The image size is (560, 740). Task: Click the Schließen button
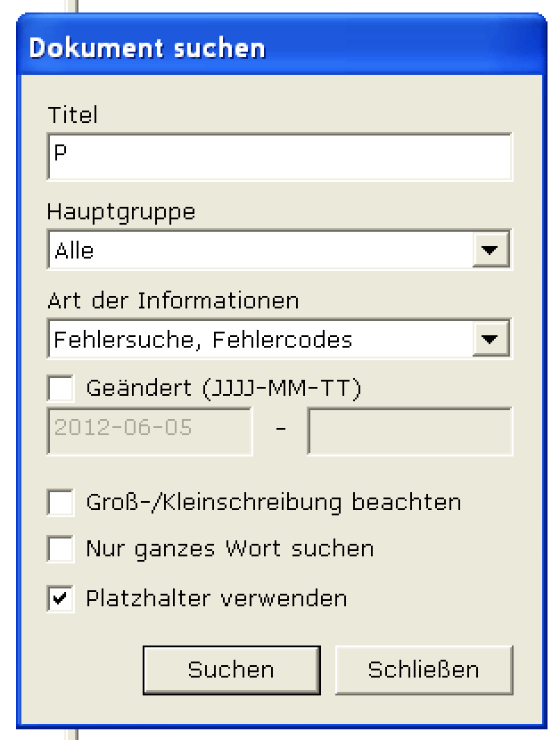(424, 670)
